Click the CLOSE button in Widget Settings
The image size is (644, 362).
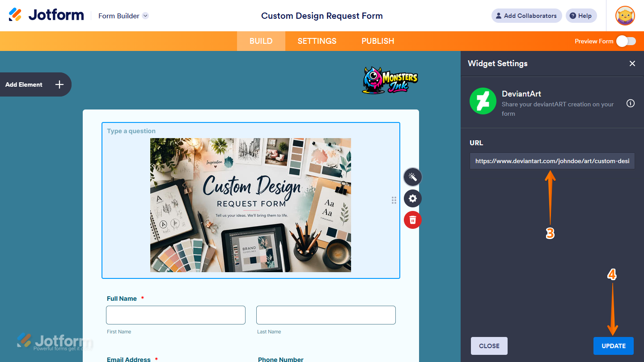[489, 345]
